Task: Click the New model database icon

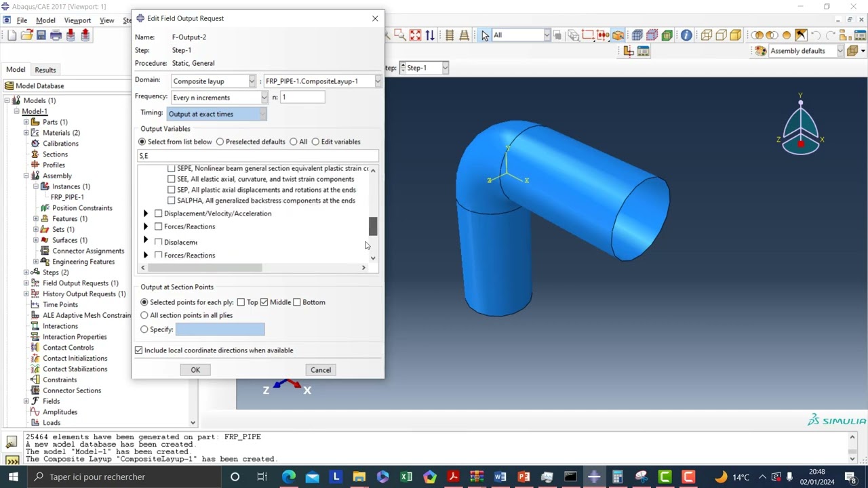Action: (12, 35)
